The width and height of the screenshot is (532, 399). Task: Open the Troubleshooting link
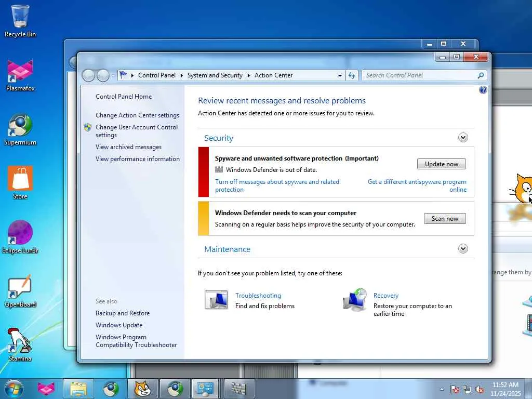tap(258, 296)
